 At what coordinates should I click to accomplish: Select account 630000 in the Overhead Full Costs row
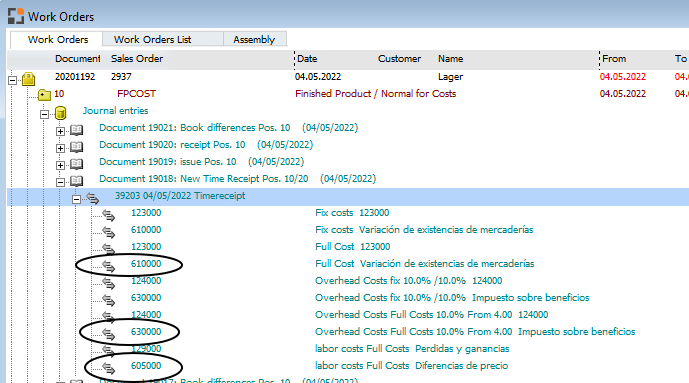click(x=146, y=332)
